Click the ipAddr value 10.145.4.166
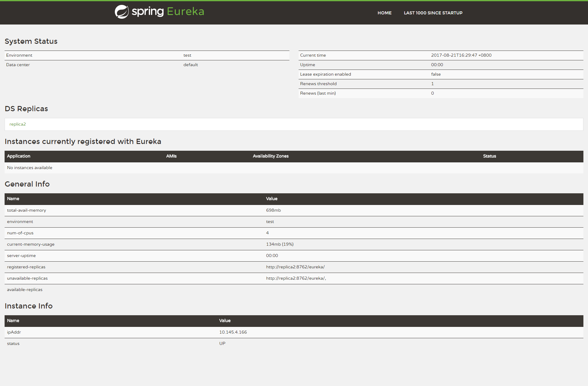588x386 pixels. click(233, 332)
